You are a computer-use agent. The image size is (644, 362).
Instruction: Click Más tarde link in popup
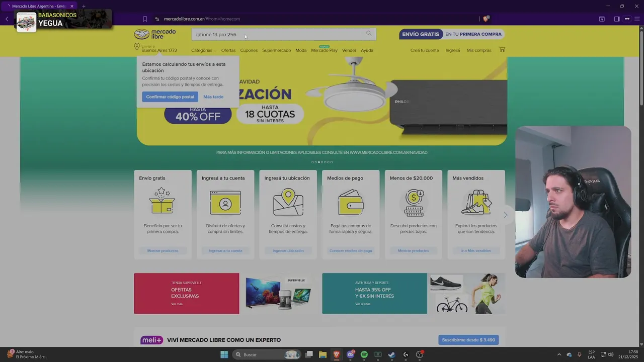[x=213, y=97]
